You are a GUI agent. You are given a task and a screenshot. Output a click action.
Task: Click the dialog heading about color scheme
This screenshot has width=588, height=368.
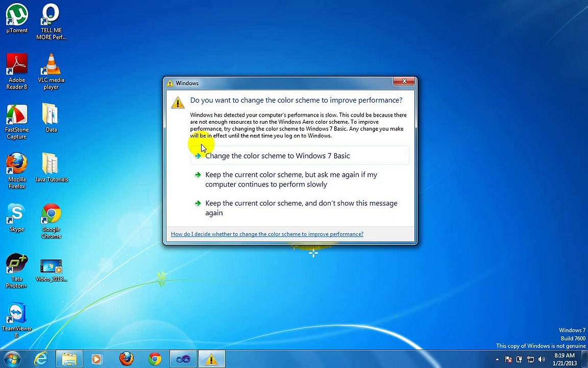click(296, 100)
